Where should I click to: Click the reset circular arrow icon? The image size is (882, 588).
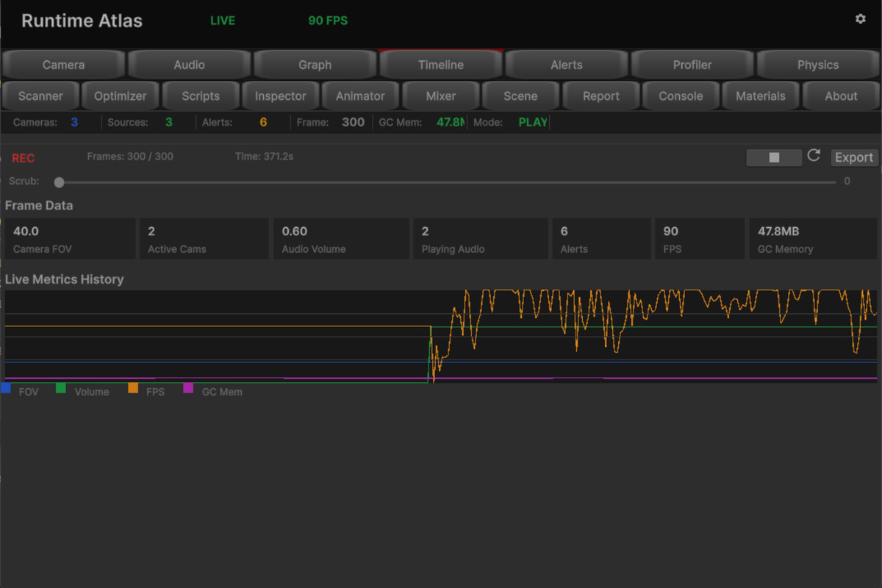pos(814,156)
